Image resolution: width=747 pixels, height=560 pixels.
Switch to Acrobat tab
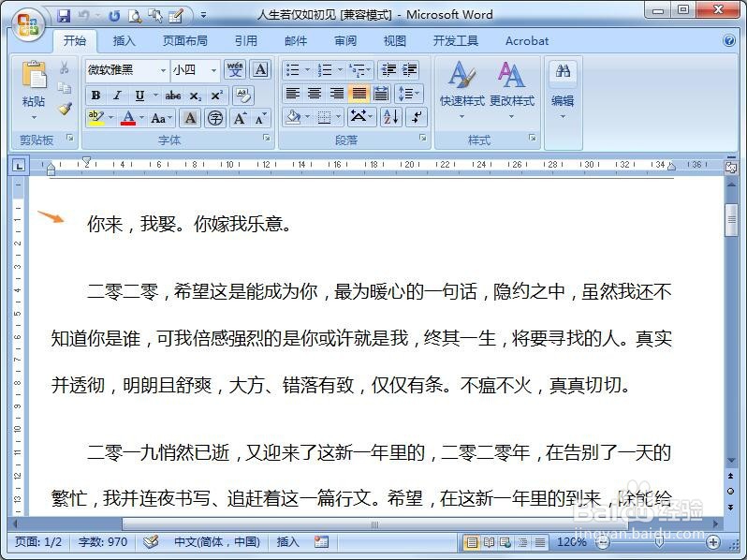click(527, 41)
